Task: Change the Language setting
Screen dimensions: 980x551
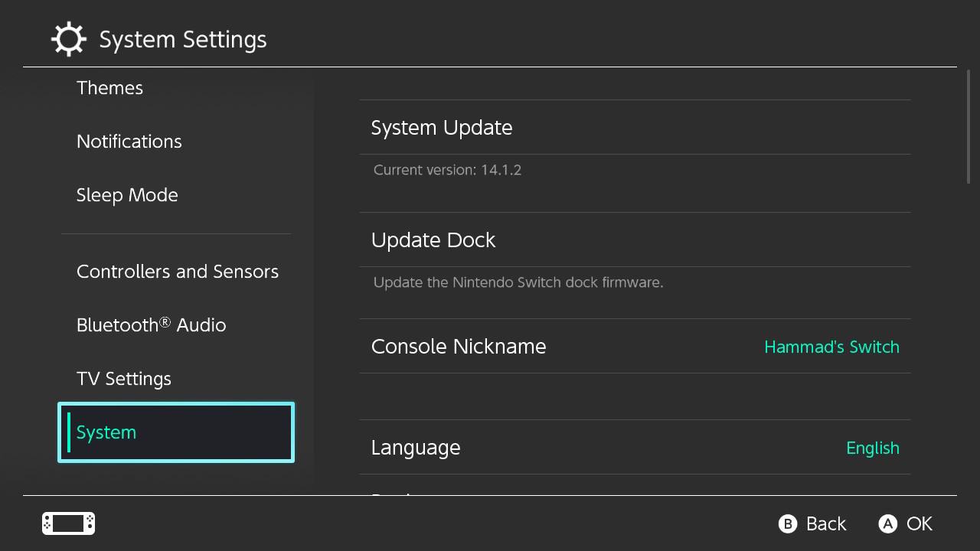Action: pyautogui.click(x=635, y=447)
